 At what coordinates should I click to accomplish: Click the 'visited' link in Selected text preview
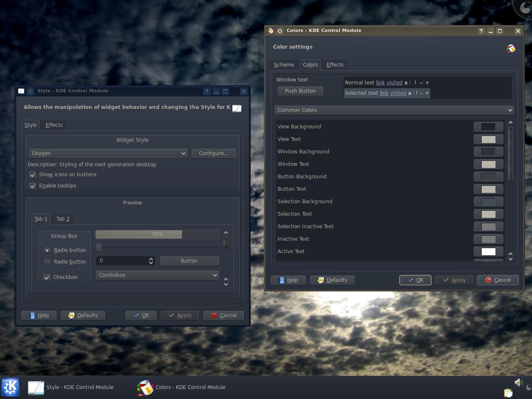pos(398,93)
